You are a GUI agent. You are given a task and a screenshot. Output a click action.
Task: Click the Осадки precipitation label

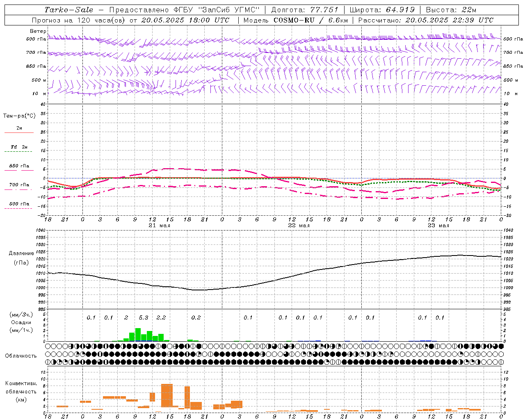pos(21,322)
